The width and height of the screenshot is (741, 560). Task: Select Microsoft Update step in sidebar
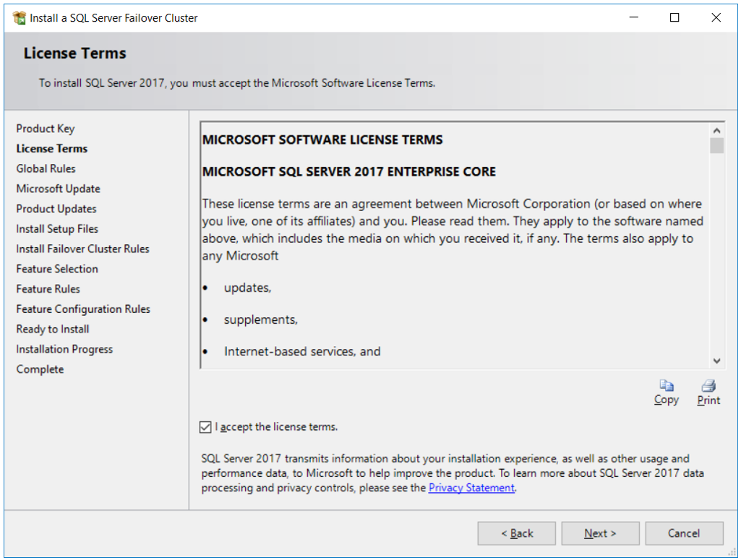click(x=58, y=189)
